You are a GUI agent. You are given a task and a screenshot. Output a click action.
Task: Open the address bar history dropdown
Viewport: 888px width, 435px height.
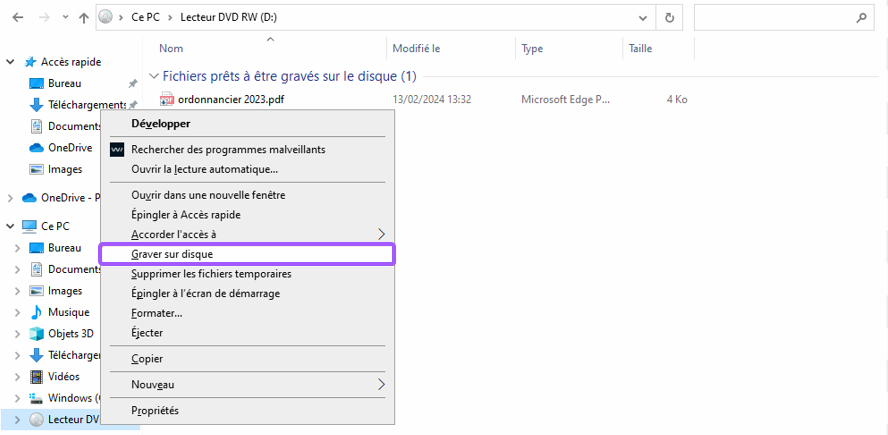click(642, 17)
